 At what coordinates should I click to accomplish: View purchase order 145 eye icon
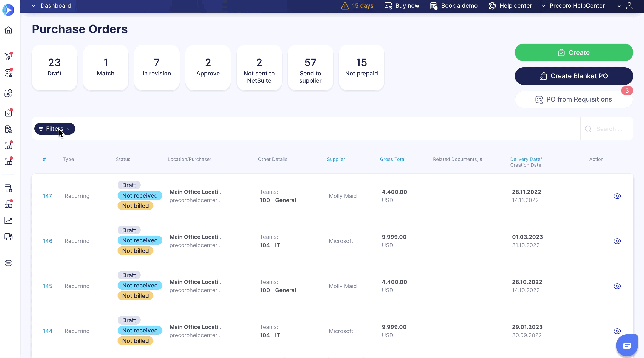point(617,286)
